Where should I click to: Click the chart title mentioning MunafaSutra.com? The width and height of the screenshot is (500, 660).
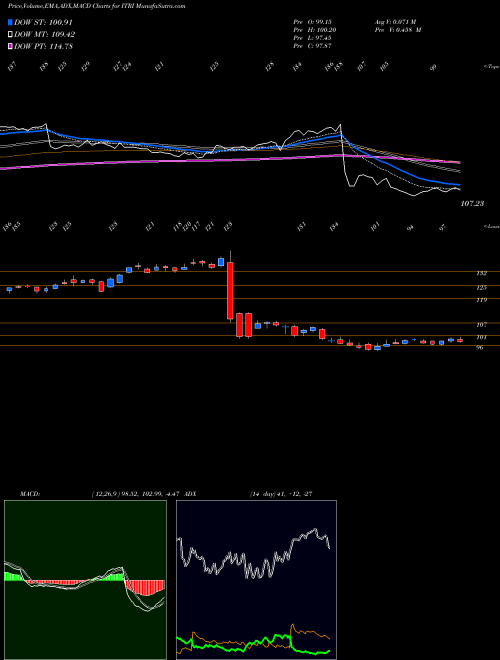[97, 6]
